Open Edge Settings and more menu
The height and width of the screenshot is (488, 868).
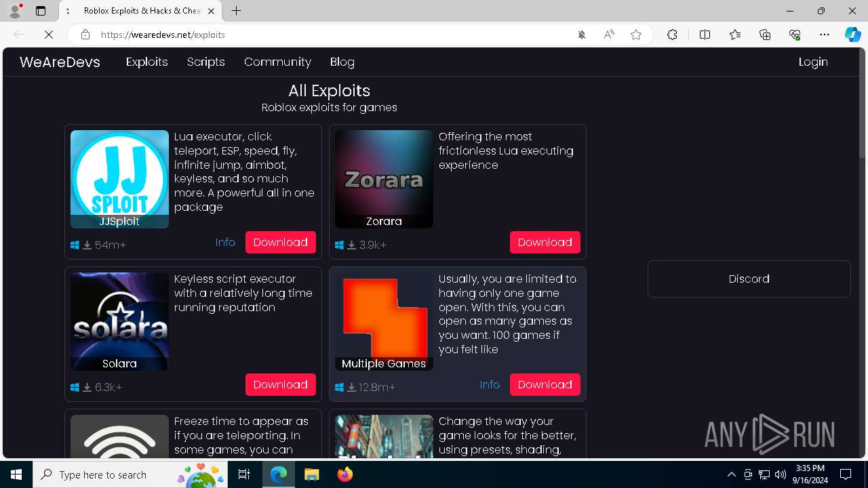click(825, 35)
